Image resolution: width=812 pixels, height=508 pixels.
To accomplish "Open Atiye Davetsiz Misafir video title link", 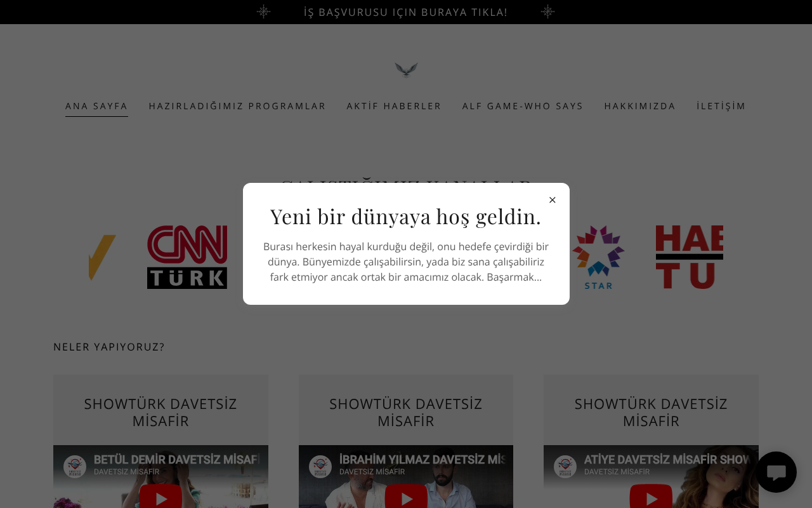I will tap(667, 459).
